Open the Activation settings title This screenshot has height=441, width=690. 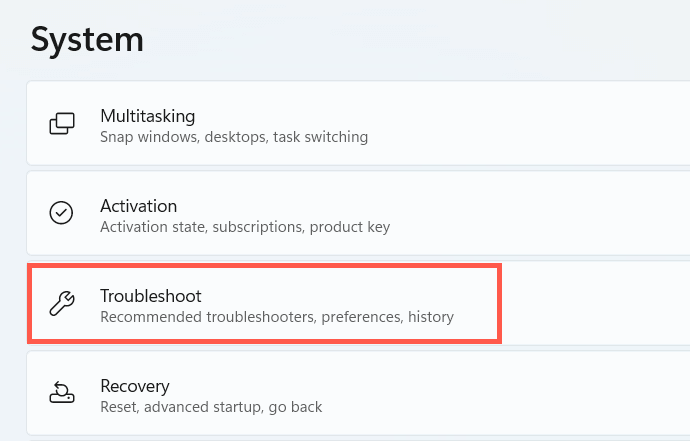[x=139, y=206]
